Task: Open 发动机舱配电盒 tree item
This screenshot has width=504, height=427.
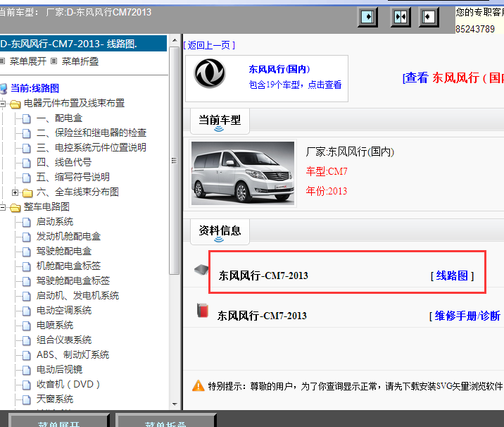Action: point(68,236)
